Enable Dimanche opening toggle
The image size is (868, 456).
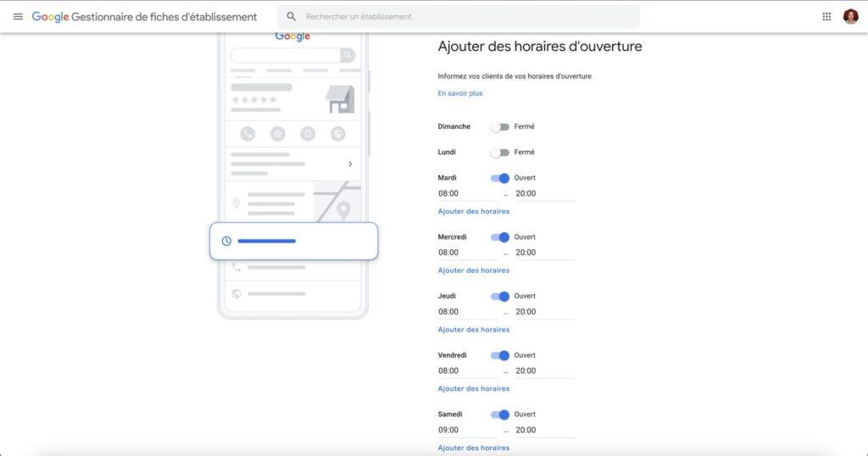pyautogui.click(x=500, y=127)
